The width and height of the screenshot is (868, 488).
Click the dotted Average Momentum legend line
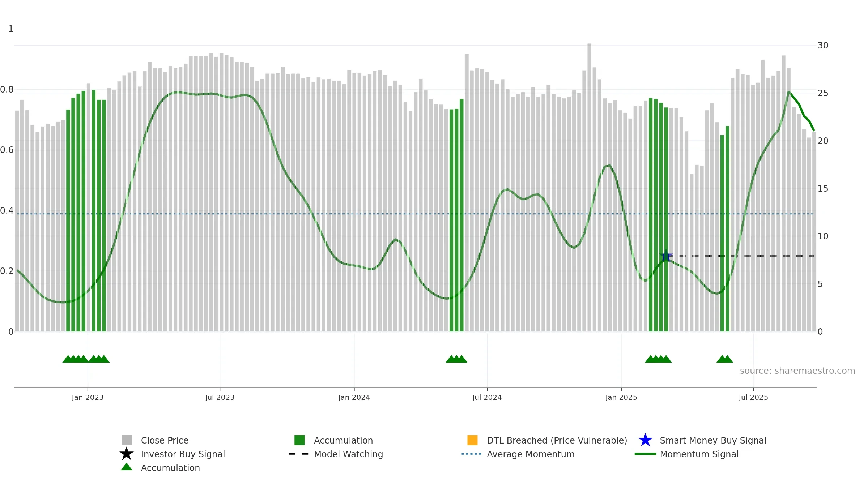point(472,454)
